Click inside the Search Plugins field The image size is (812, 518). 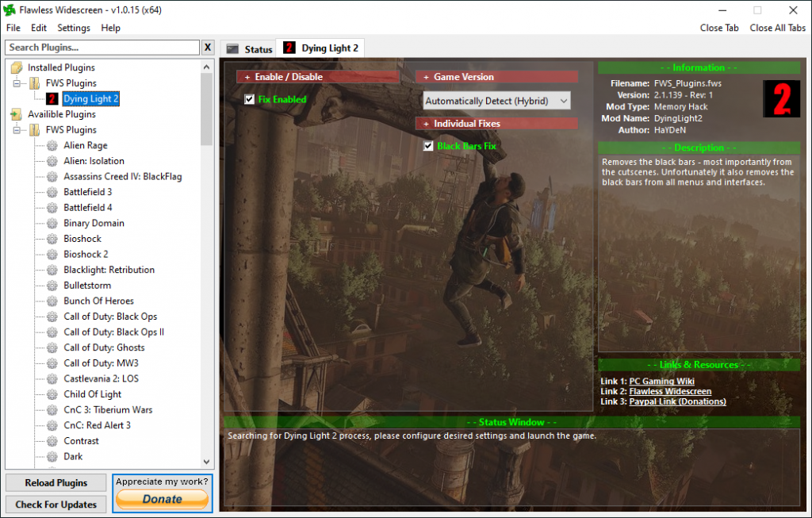coord(99,47)
